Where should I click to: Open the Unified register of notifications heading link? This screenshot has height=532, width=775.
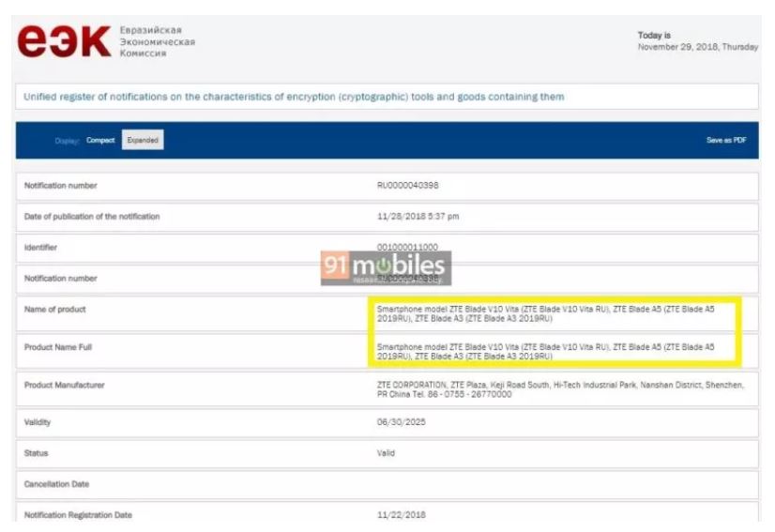294,97
